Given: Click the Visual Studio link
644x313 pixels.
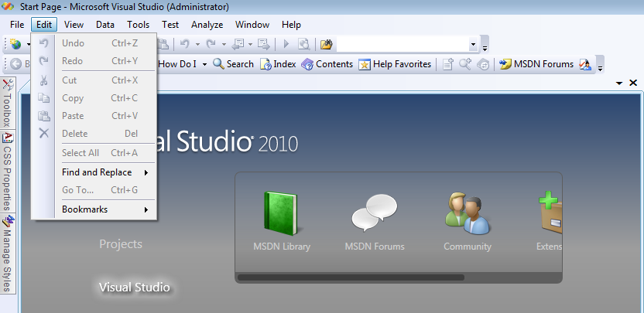Looking at the screenshot, I should [135, 287].
